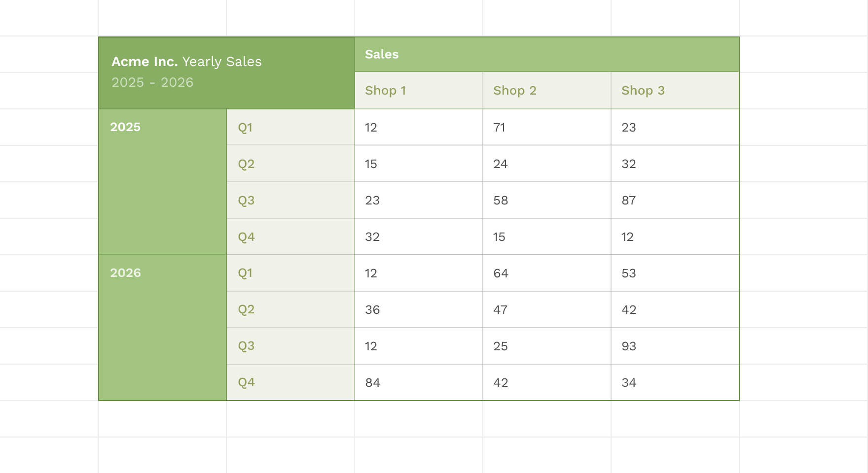Viewport: 868px width, 473px height.
Task: Click the cell containing value 47
Action: pos(547,309)
